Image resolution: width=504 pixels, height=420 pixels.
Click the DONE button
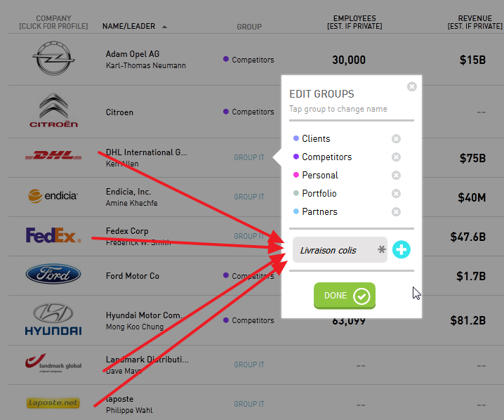click(345, 296)
